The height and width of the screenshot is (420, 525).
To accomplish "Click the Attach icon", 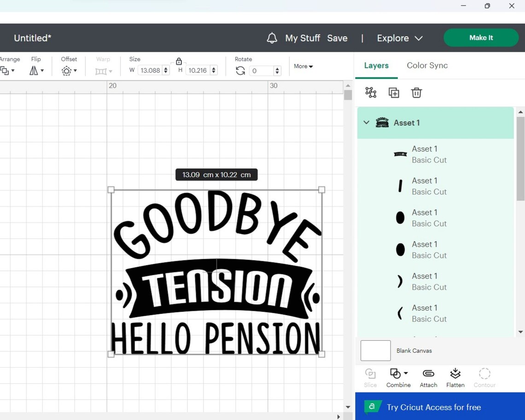I will pos(428,377).
